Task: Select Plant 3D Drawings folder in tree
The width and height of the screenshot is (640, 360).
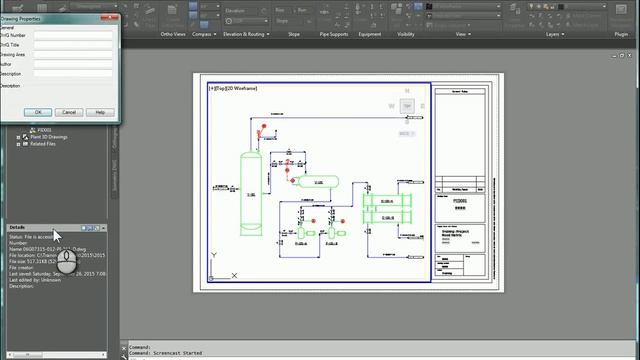Action: [49, 137]
